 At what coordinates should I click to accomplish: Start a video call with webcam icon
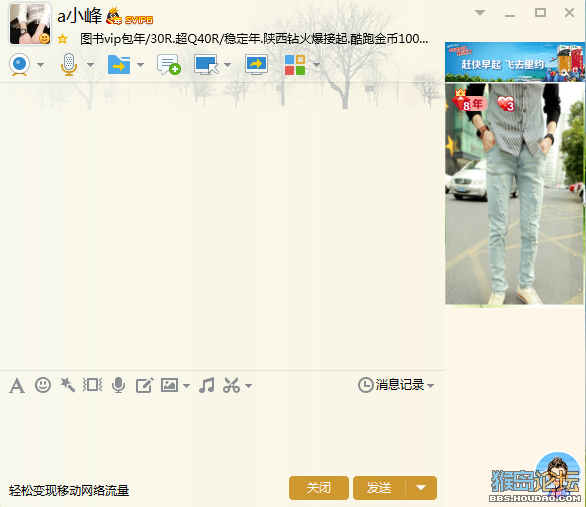[x=19, y=65]
